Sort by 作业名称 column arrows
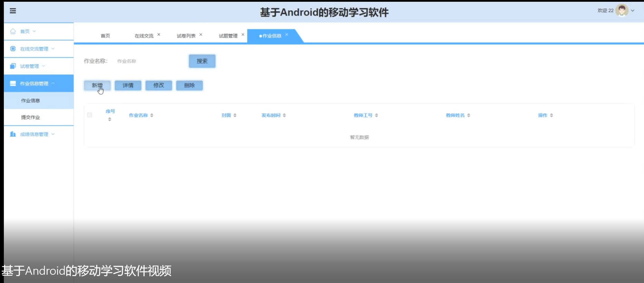 tap(152, 115)
